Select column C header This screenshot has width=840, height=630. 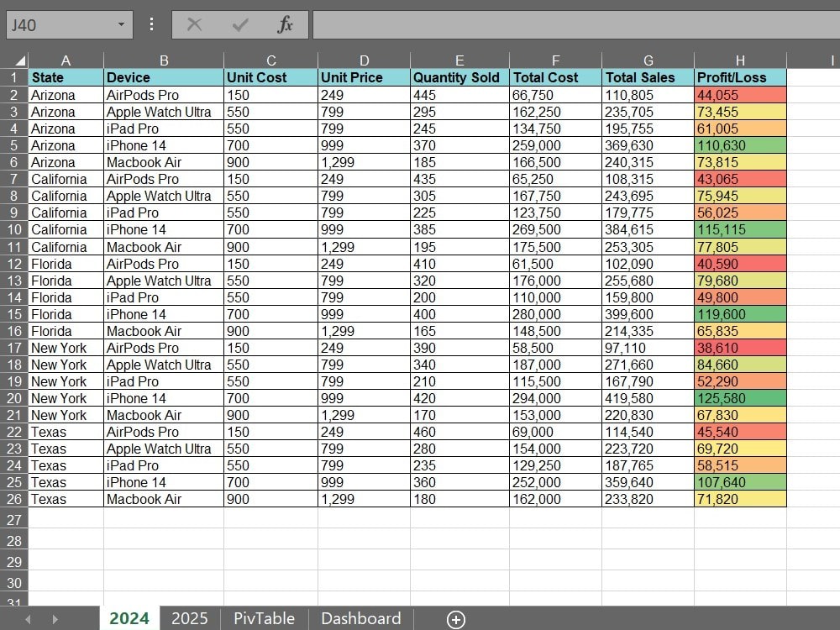[271, 60]
